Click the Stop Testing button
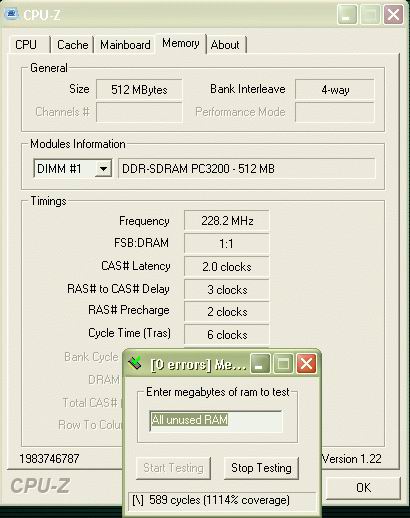410x518 pixels. [x=261, y=468]
